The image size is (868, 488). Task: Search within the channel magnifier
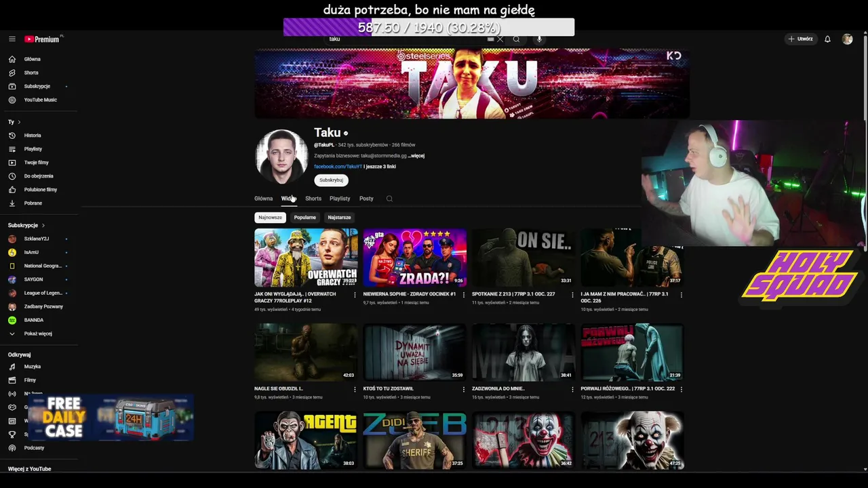pyautogui.click(x=389, y=199)
